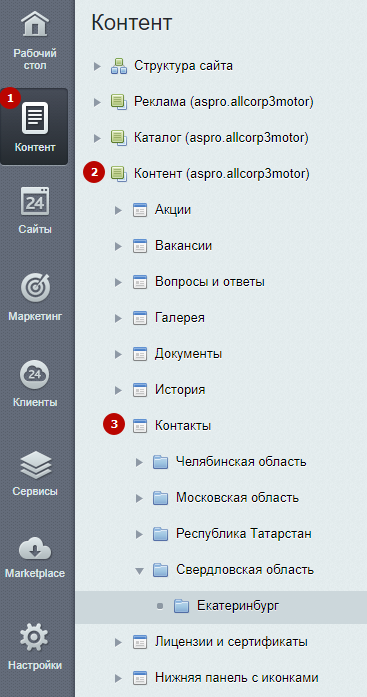The width and height of the screenshot is (367, 697).
Task: Open the Сервисы layers icon
Action: (x=35, y=465)
